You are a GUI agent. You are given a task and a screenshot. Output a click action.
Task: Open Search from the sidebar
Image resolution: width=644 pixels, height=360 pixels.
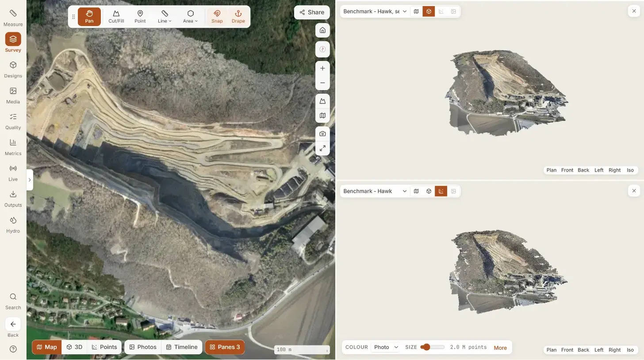point(13,301)
